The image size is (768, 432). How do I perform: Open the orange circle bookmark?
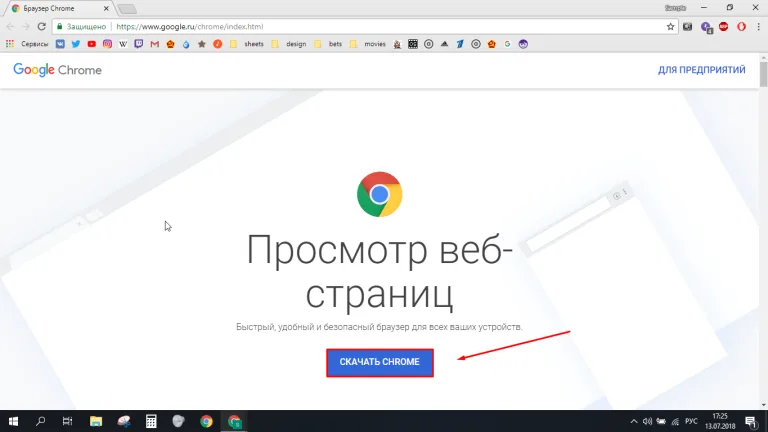[217, 44]
